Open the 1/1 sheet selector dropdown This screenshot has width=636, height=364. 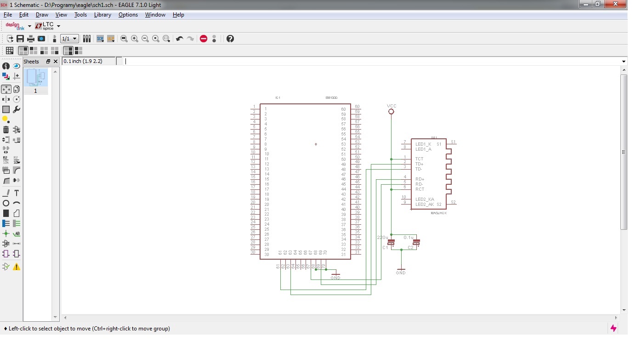coord(69,39)
